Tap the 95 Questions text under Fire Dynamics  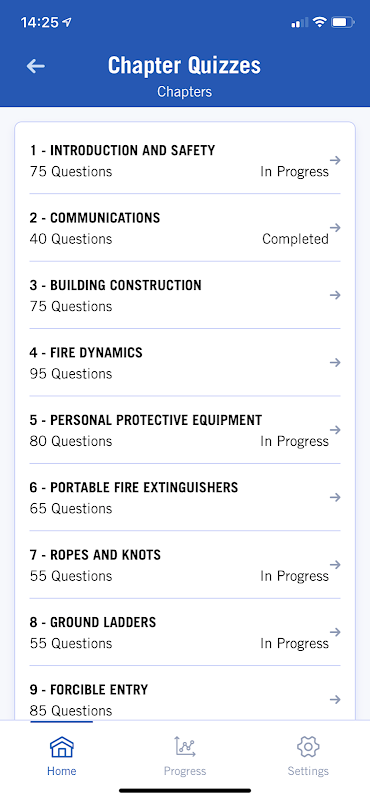click(x=71, y=374)
